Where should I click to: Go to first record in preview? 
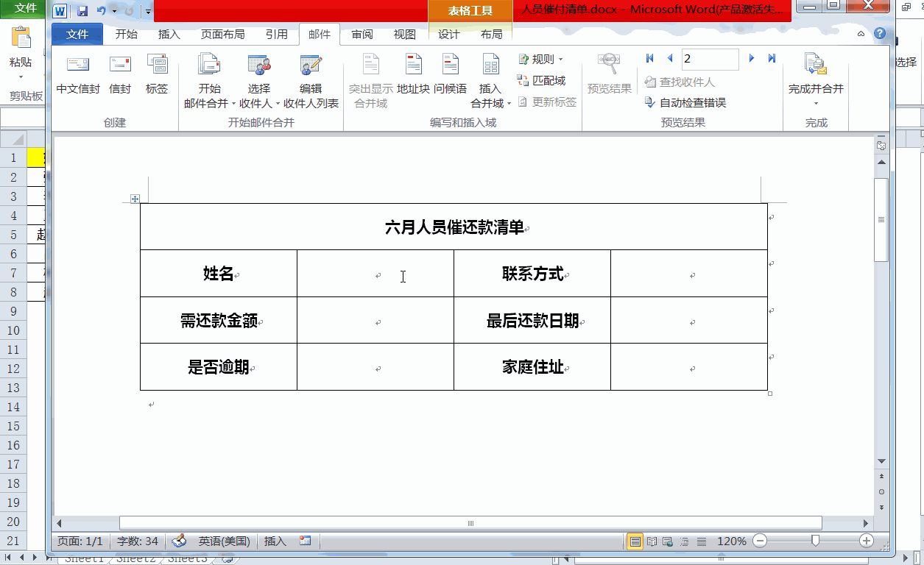click(649, 59)
